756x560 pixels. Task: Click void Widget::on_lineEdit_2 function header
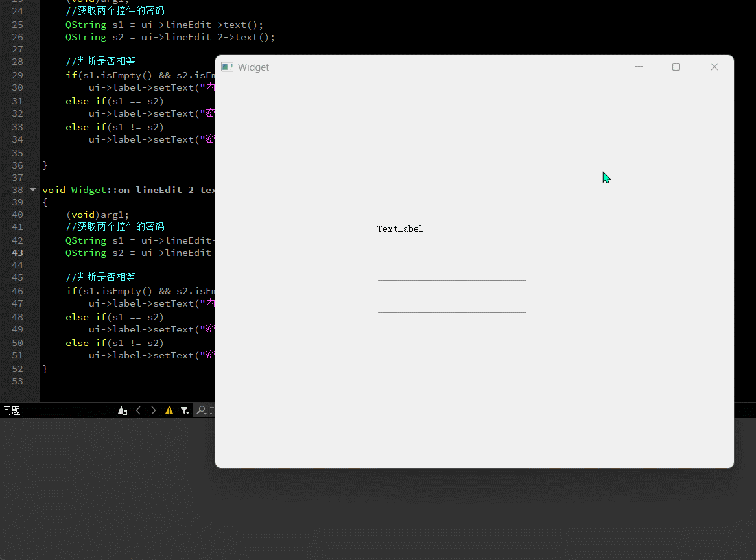[x=128, y=190]
